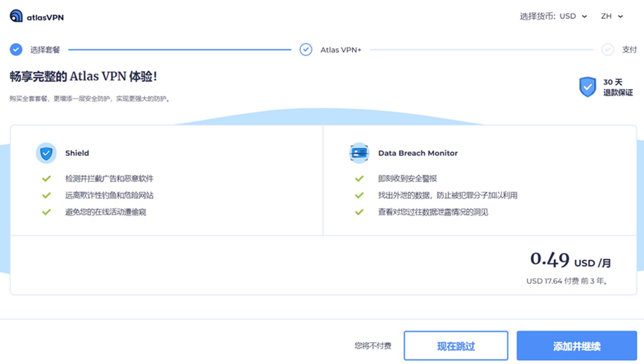Click the green check beside 即刻收到安全警报
This screenshot has width=644, height=364.
coord(359,179)
